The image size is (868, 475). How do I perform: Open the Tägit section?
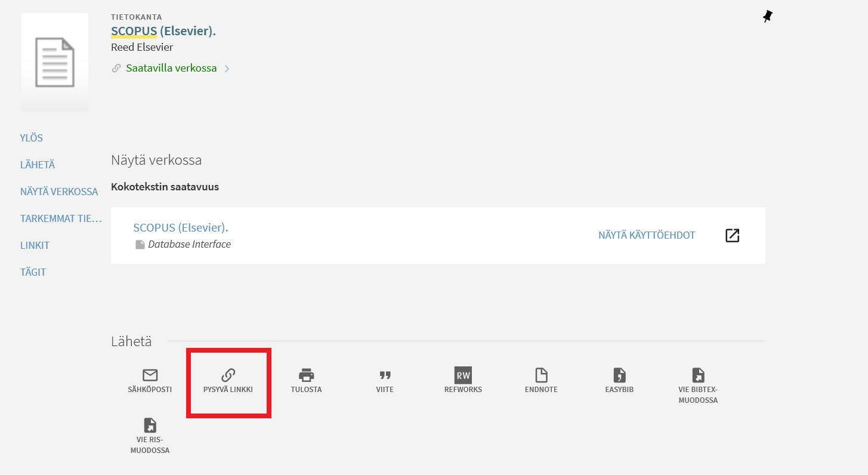click(x=33, y=272)
